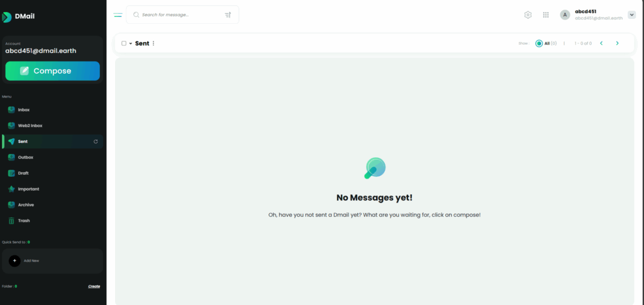
Task: Click the Compose button
Action: click(52, 71)
